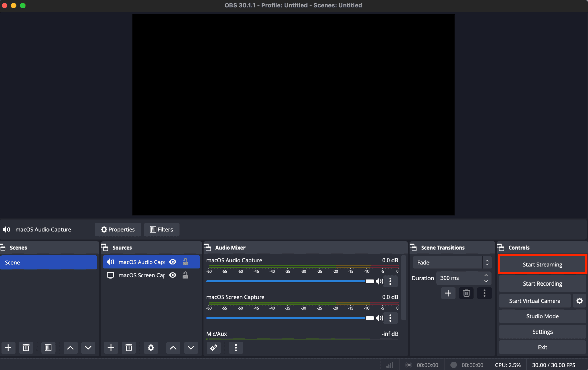Image resolution: width=588 pixels, height=370 pixels.
Task: Click stream connection bars status icon
Action: point(390,365)
